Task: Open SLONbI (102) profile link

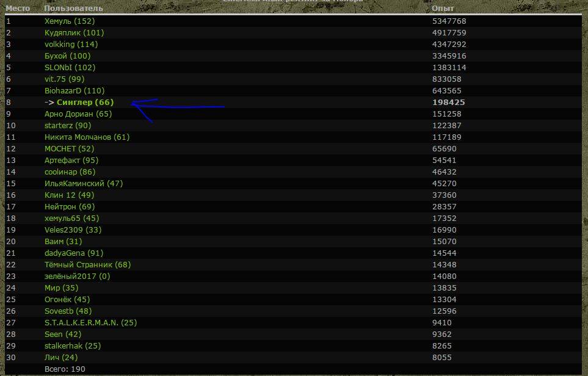Action: [x=70, y=68]
